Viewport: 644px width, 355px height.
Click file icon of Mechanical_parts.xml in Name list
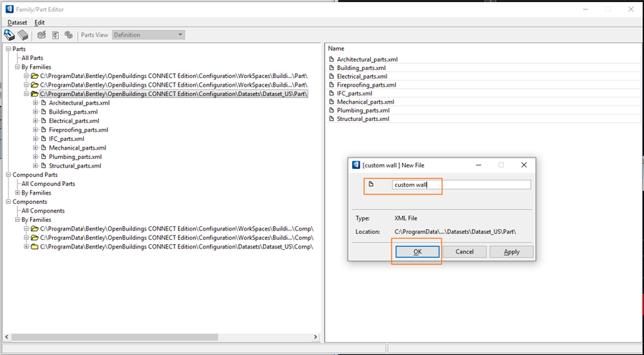[x=332, y=102]
